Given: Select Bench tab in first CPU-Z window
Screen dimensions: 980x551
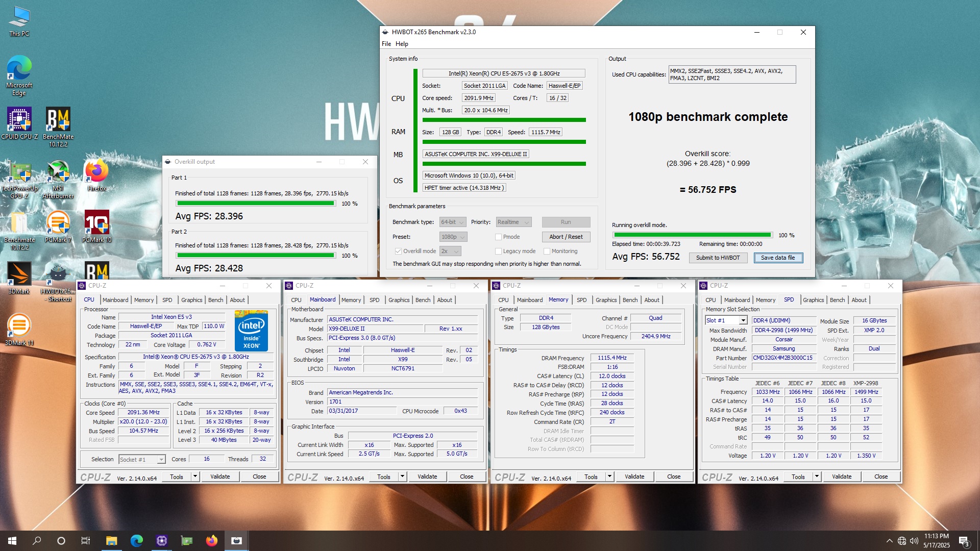Looking at the screenshot, I should tap(216, 300).
